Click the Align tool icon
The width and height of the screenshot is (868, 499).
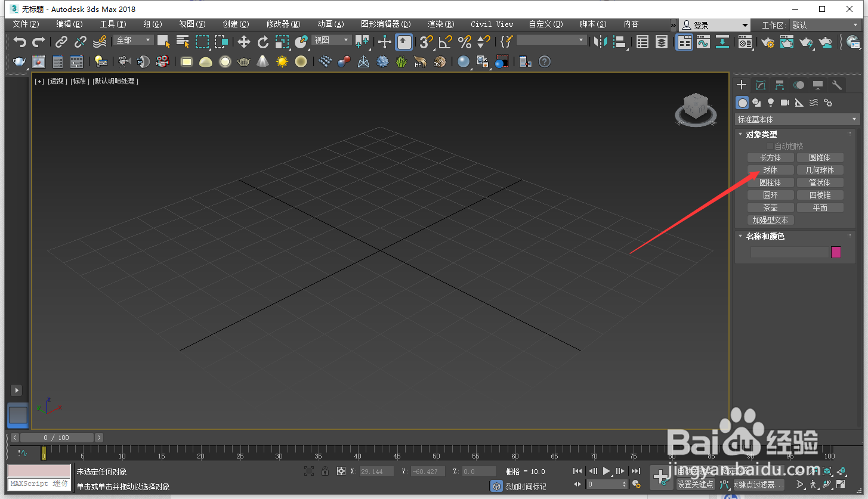coord(620,42)
